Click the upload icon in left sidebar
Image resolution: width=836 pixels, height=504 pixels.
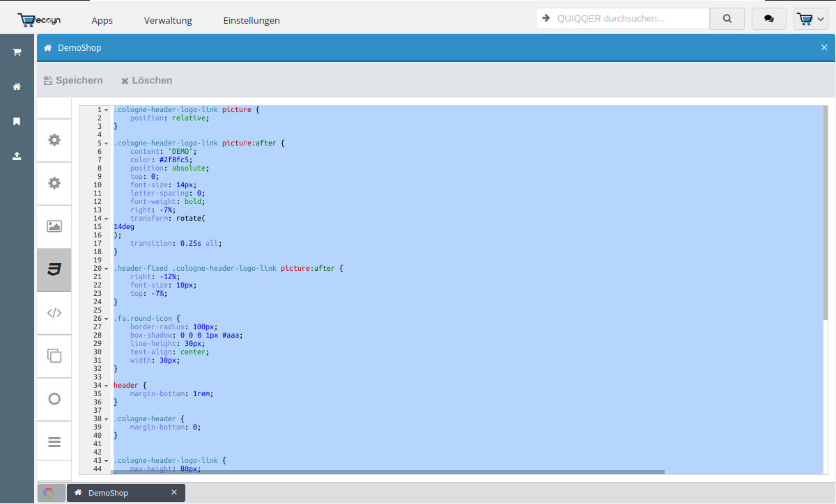coord(17,157)
